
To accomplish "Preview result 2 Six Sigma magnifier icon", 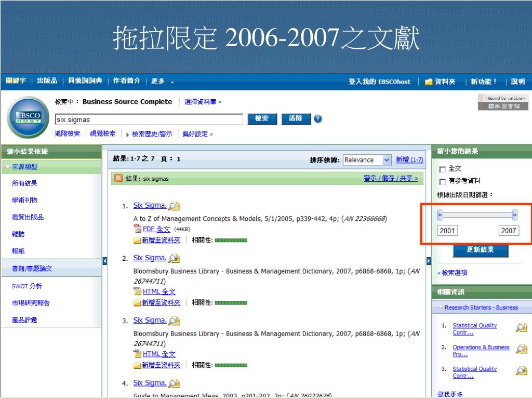I will tap(174, 259).
